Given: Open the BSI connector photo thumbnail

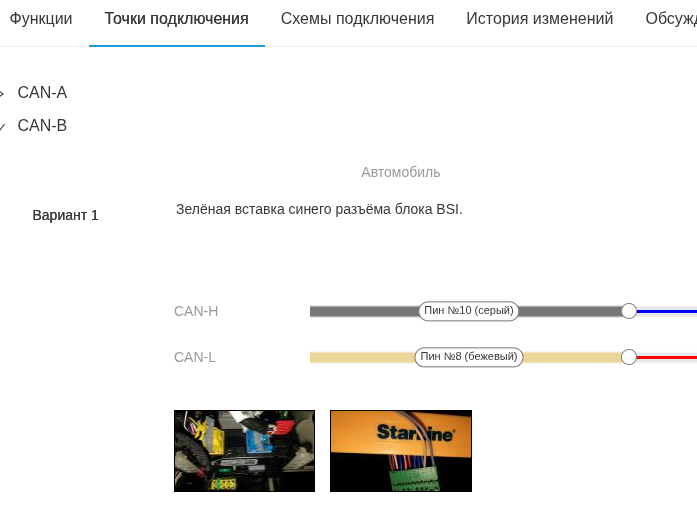Looking at the screenshot, I should point(244,451).
